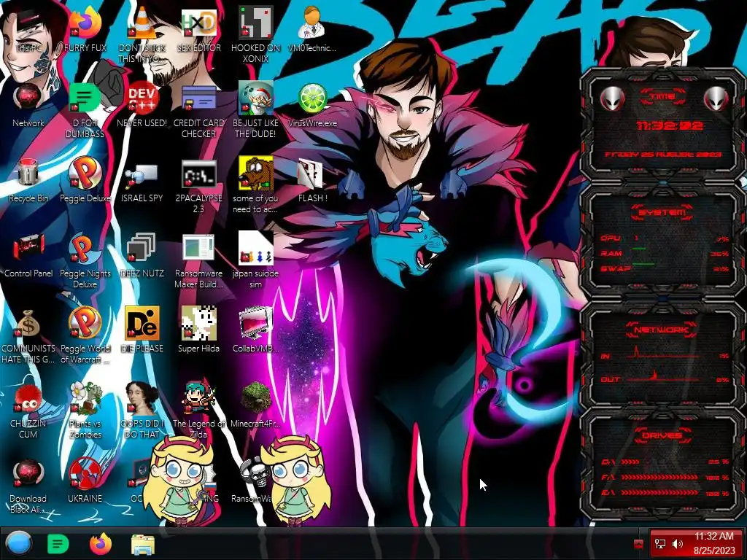Click the right Star Butterfly desktop pet
Screen dimensions: 747x560
click(295, 480)
